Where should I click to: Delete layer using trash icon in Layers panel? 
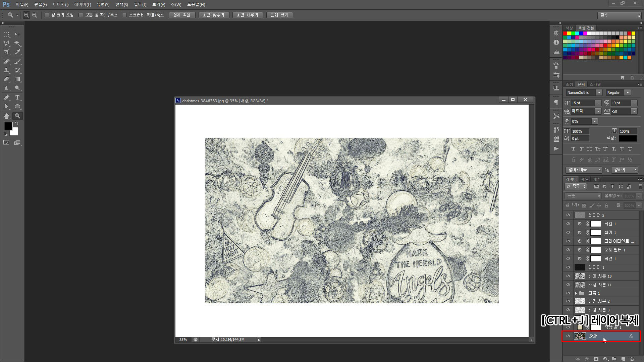click(x=632, y=359)
